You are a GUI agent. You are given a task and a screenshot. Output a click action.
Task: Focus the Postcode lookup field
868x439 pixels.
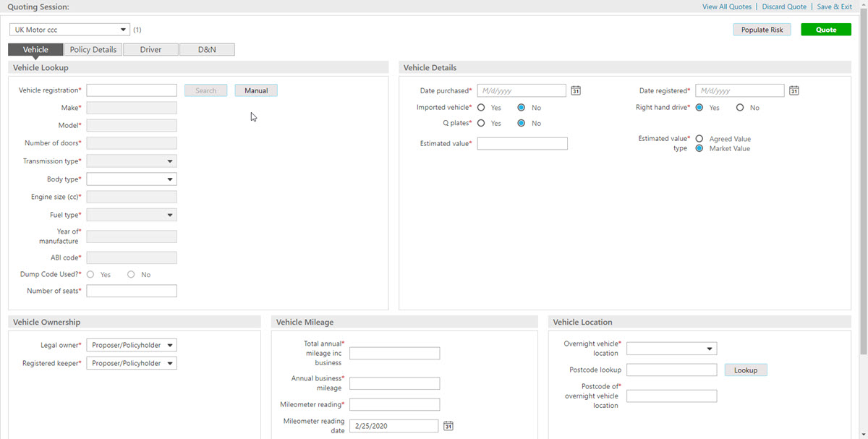671,370
